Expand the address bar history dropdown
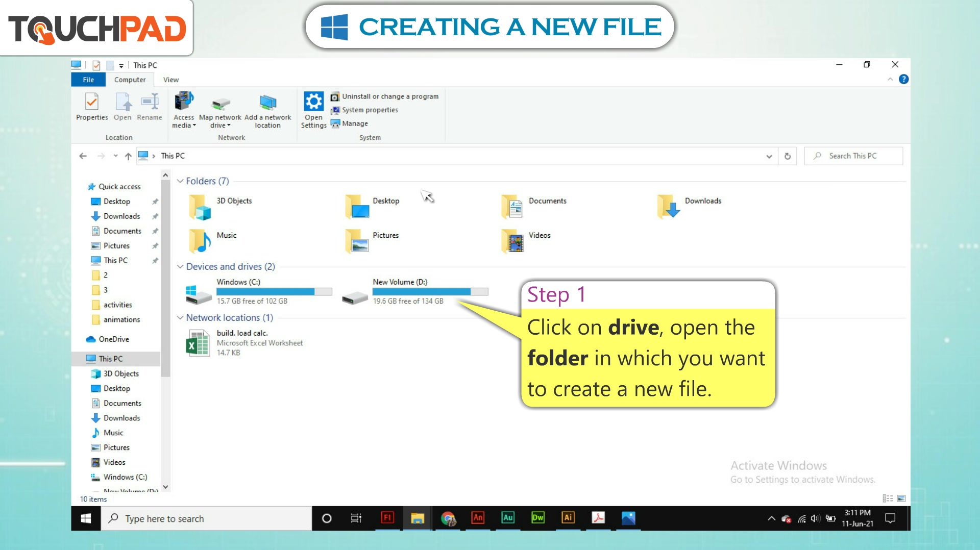 (x=769, y=156)
